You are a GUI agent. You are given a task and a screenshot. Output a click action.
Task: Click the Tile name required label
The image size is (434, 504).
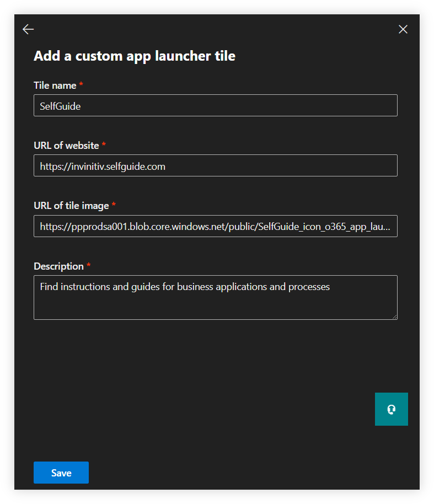pos(55,85)
